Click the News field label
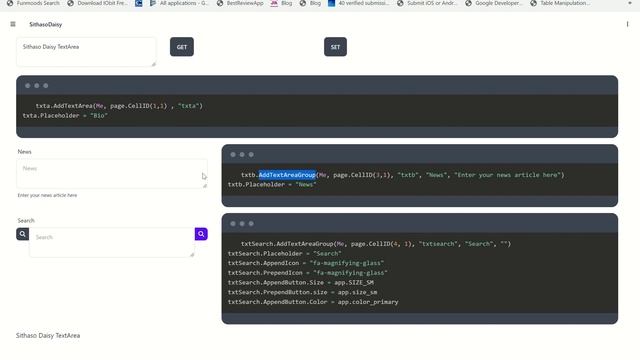The image size is (640, 360). click(24, 151)
